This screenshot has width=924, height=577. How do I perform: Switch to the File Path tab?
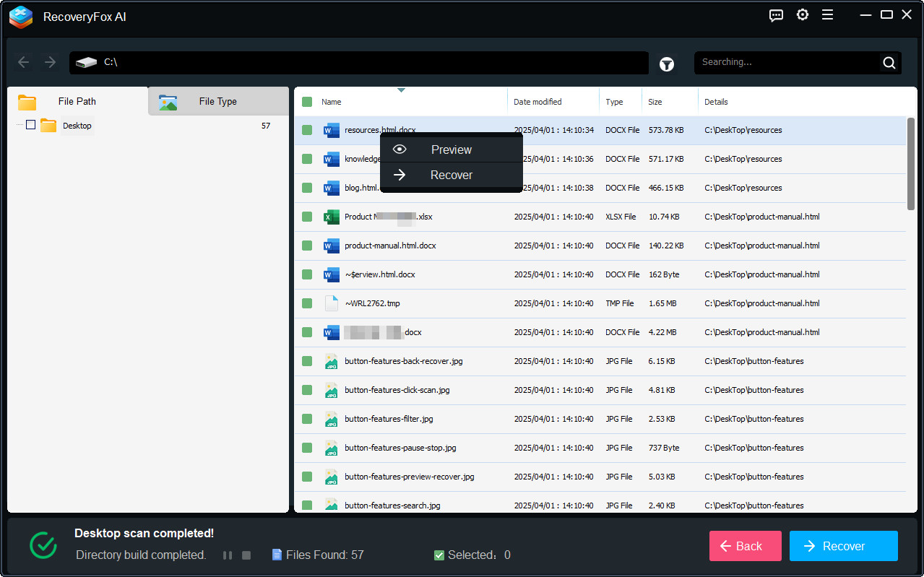(77, 102)
